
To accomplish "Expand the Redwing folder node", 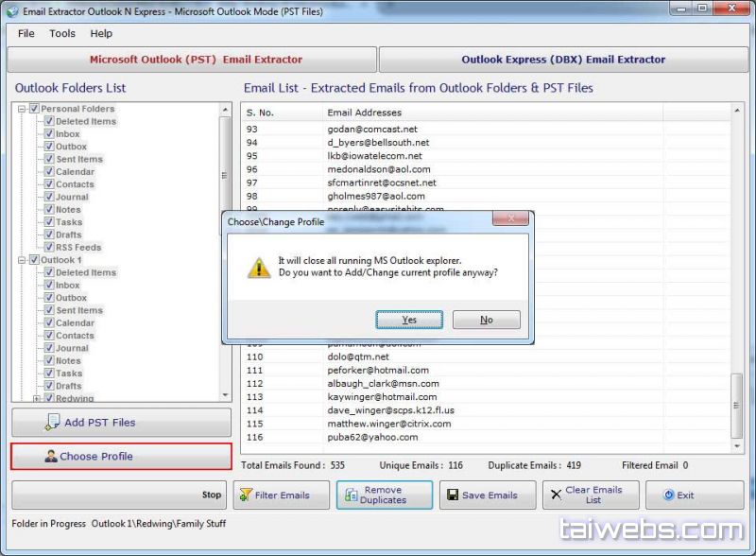I will 37,399.
